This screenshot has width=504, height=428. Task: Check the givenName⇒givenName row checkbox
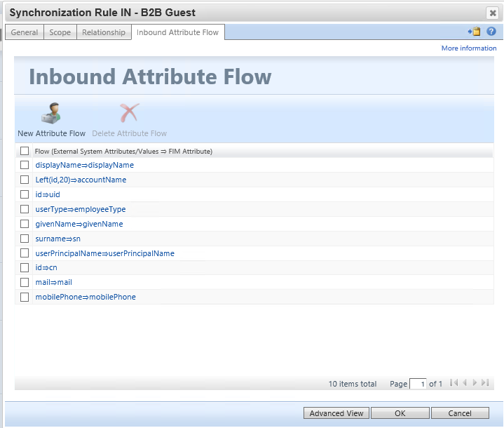click(25, 224)
